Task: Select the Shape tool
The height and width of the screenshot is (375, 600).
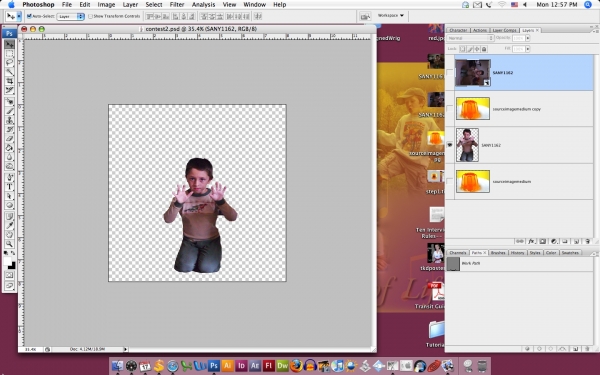Action: (9, 205)
